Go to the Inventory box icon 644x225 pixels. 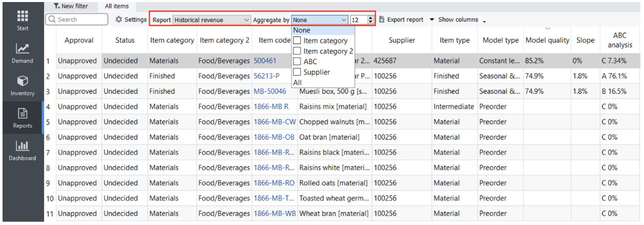pos(22,81)
